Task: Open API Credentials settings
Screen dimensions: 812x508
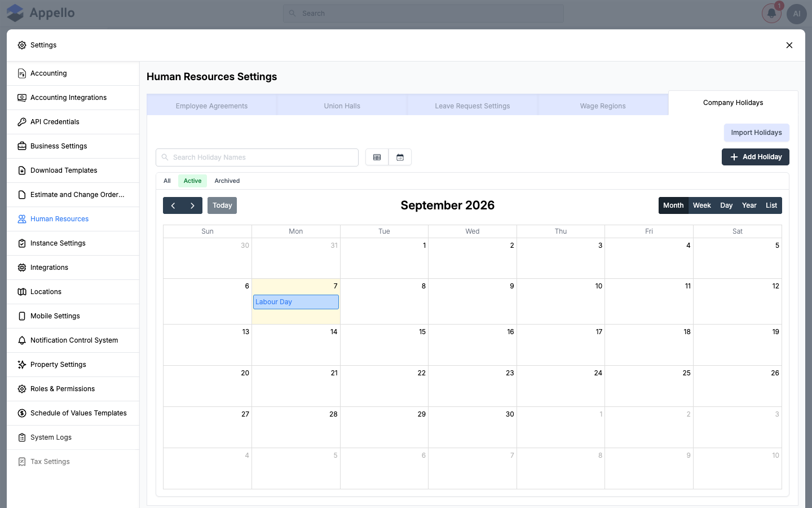Action: click(x=73, y=122)
